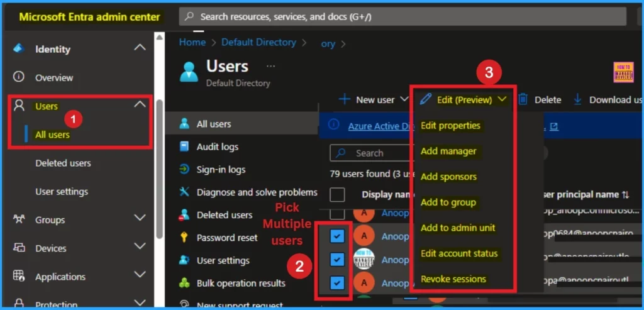
Task: Open the external link icon in the banner
Action: 554,127
